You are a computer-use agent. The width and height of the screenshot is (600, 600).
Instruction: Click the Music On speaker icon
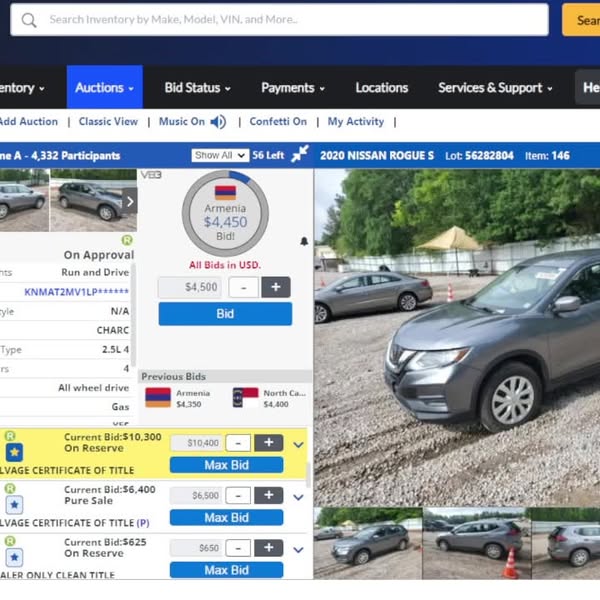(x=218, y=122)
